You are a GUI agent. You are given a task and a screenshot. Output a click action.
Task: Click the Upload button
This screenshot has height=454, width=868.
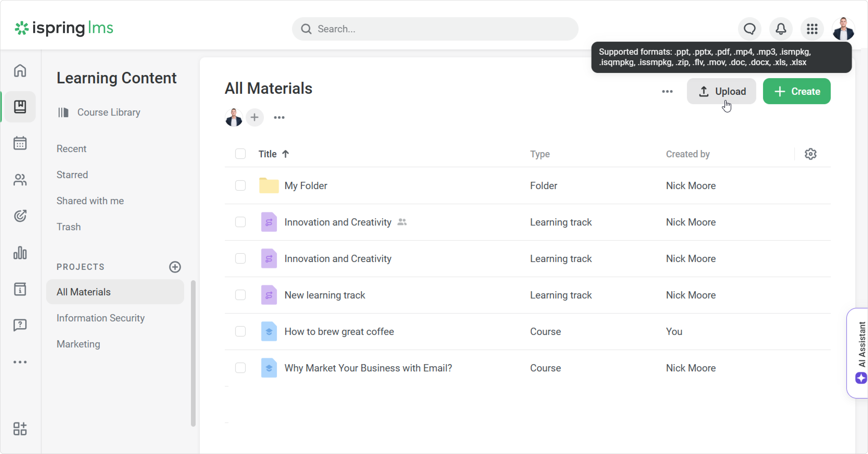pos(721,91)
